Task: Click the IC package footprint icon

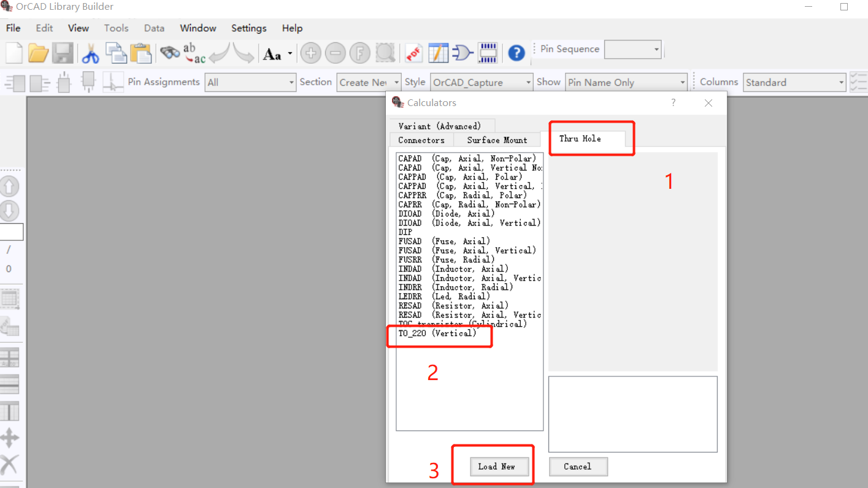Action: [x=488, y=53]
